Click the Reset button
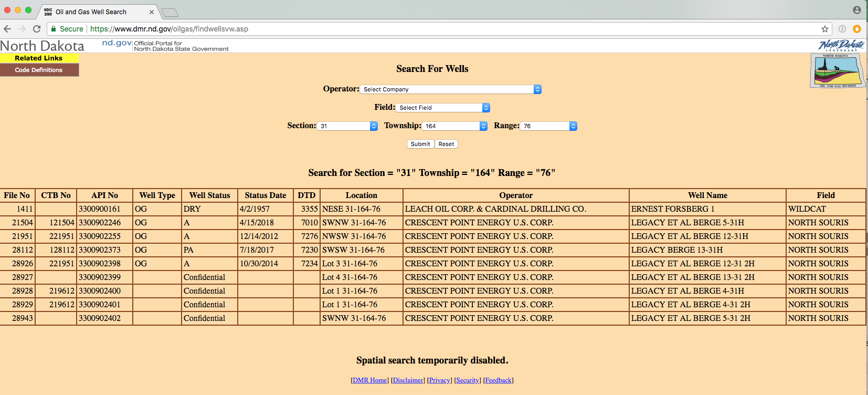 click(446, 144)
